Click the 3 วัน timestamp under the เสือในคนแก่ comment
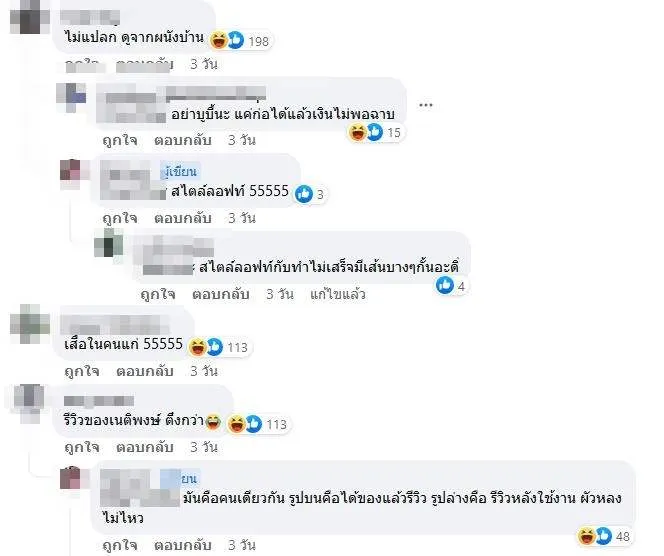 (x=204, y=371)
